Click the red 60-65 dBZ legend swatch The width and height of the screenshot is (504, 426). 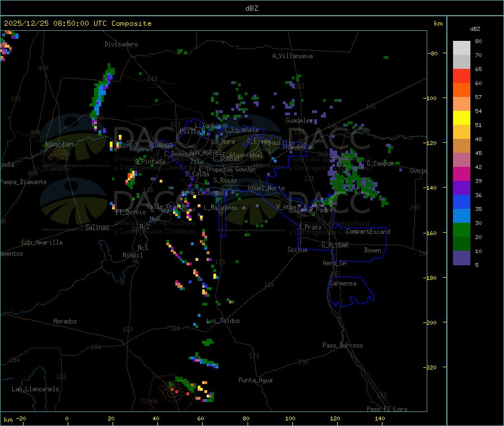461,76
